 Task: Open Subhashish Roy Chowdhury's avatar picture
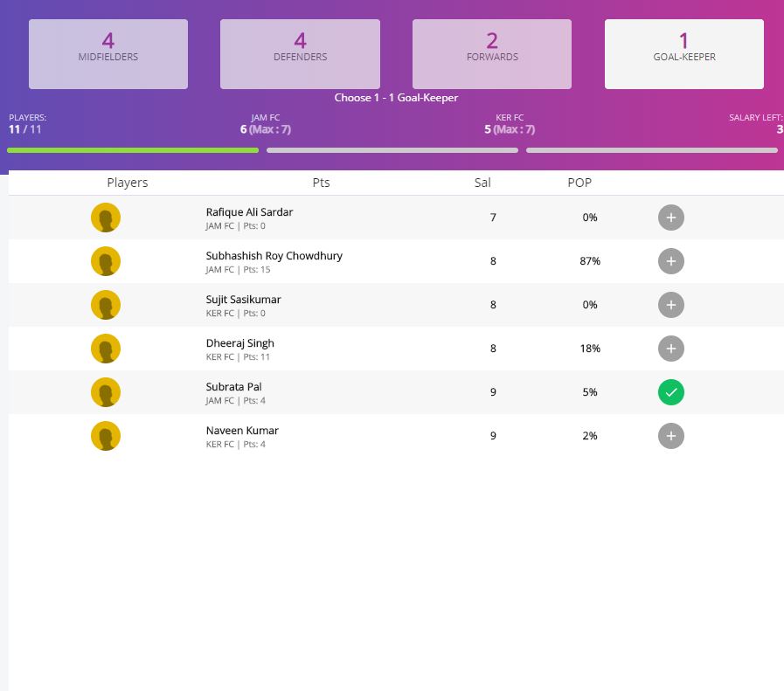click(x=106, y=261)
